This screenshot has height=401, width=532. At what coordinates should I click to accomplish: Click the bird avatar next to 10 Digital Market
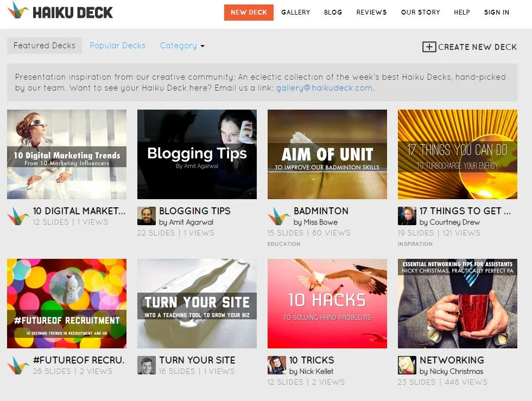click(18, 216)
